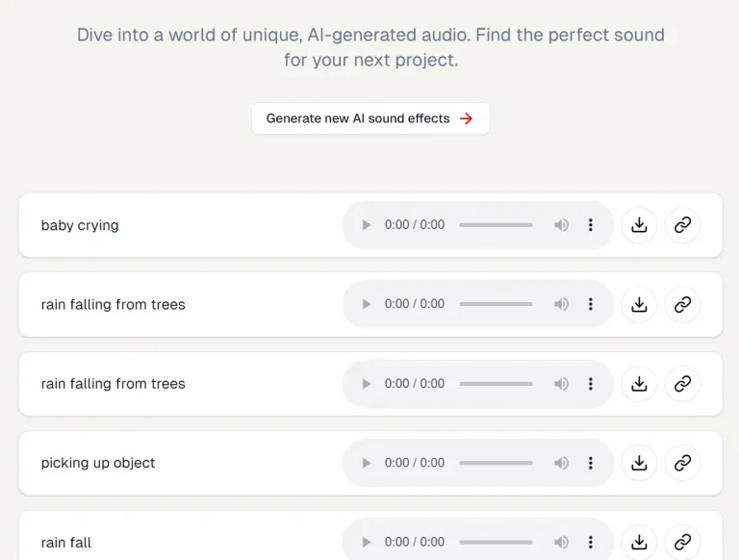
Task: Mute the picking up object audio
Action: click(x=561, y=463)
